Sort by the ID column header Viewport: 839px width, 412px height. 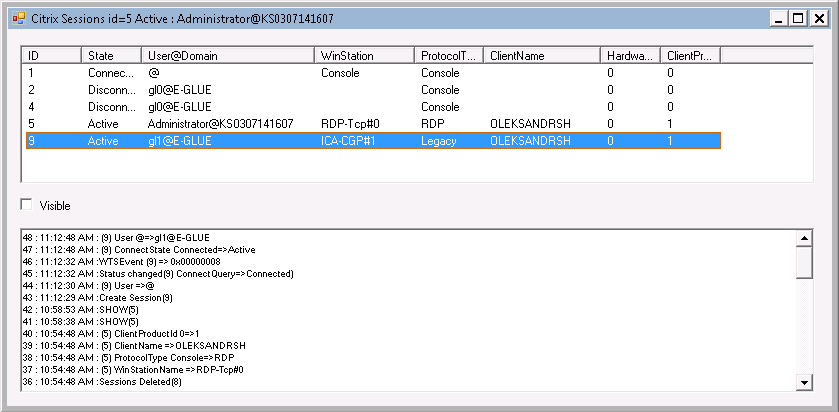(x=51, y=56)
